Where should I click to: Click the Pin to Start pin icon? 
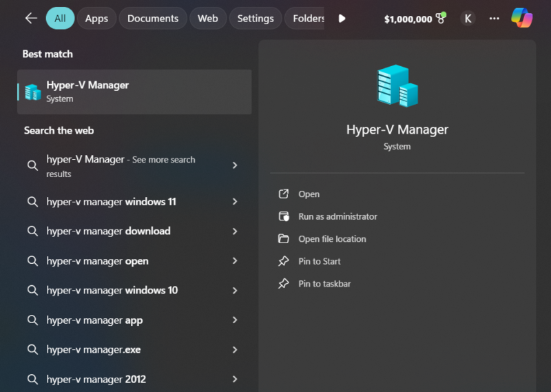click(284, 261)
